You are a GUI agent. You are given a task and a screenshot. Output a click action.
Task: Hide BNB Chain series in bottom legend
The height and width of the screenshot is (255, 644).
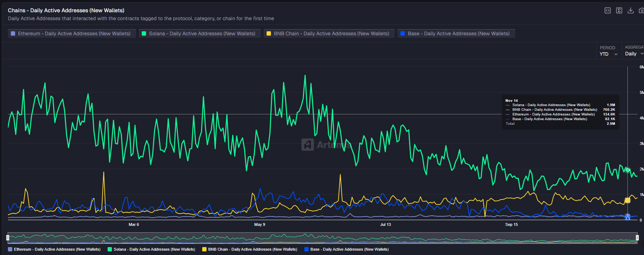click(250, 249)
